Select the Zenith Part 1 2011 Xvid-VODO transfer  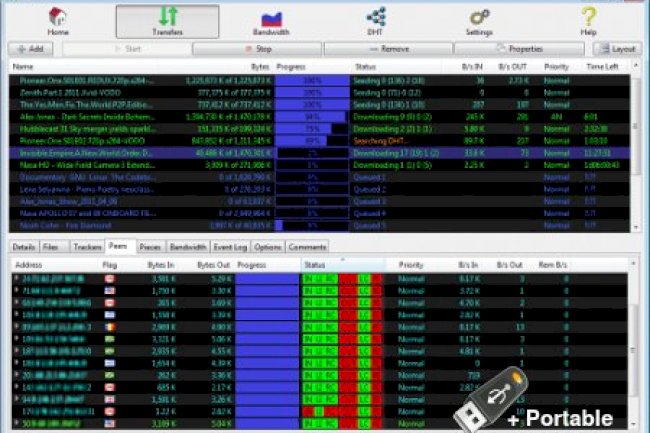[319, 93]
